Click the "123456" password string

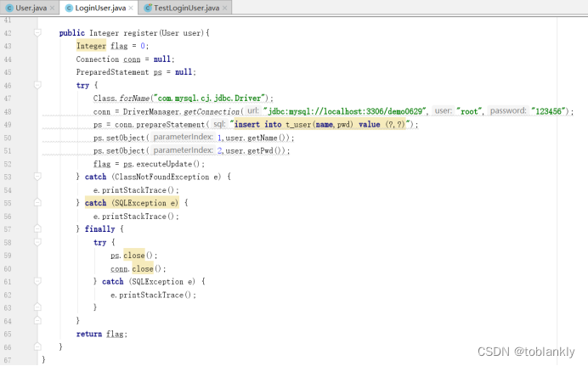[x=548, y=111]
